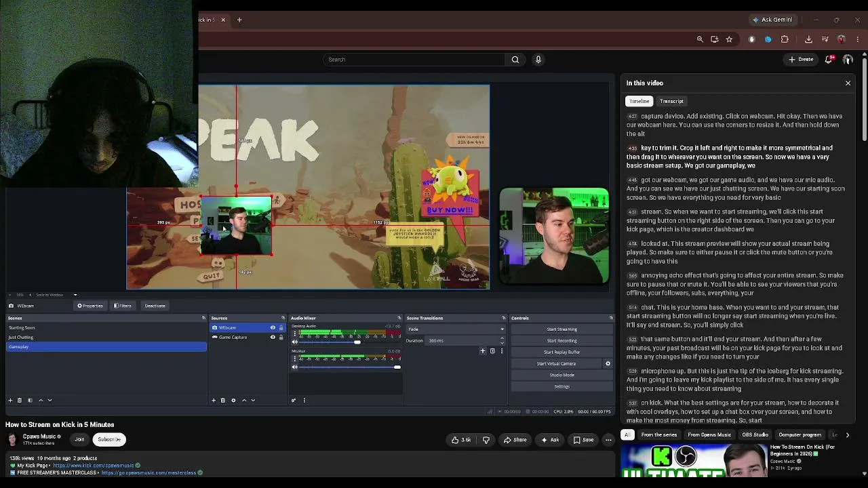
Task: Mute Mic/Aux speaker icon
Action: pos(295,367)
